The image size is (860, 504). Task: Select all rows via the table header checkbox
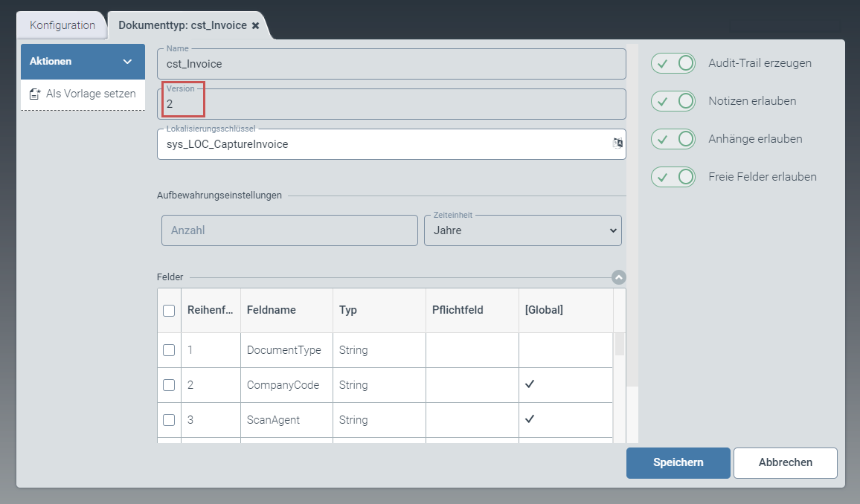(169, 309)
